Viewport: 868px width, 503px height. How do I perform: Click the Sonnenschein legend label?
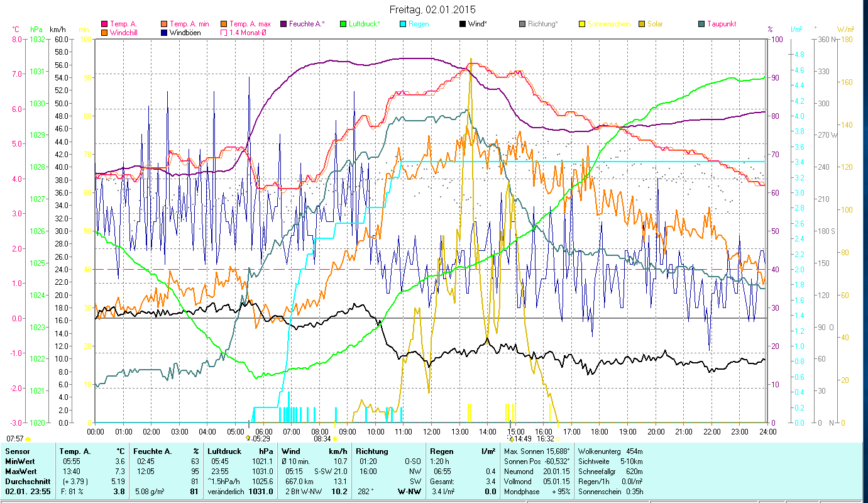(x=609, y=24)
